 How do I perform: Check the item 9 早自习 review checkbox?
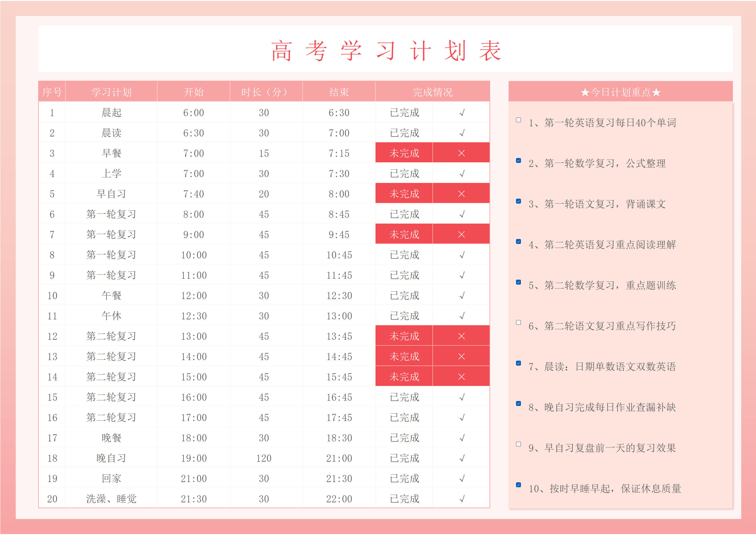[518, 444]
